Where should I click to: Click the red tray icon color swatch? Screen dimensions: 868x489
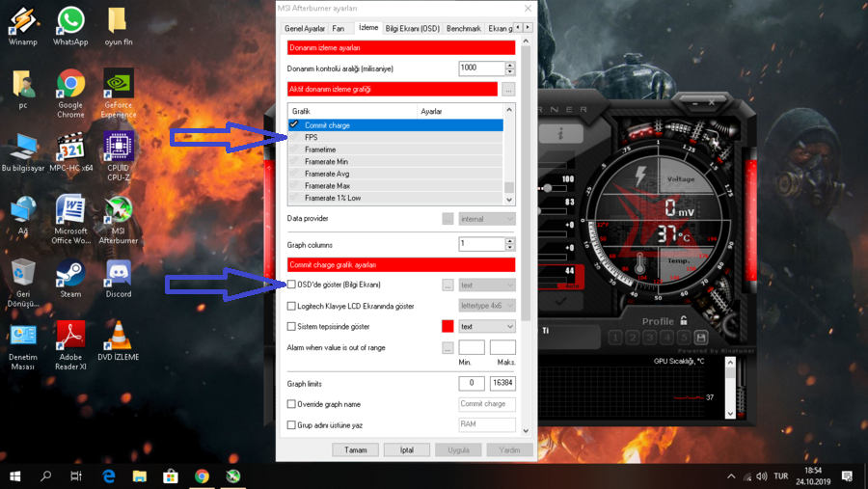448,327
